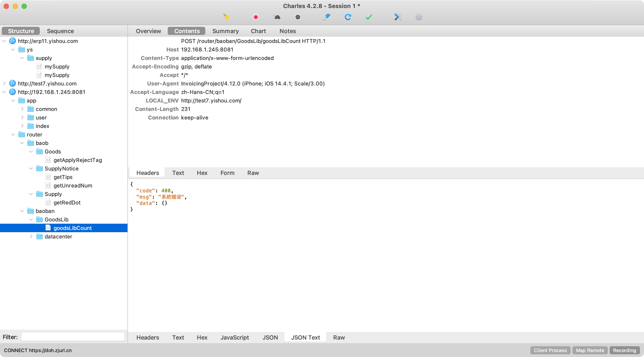Collapse the erp11.yishou.com host node
This screenshot has height=357, width=644.
(4, 41)
